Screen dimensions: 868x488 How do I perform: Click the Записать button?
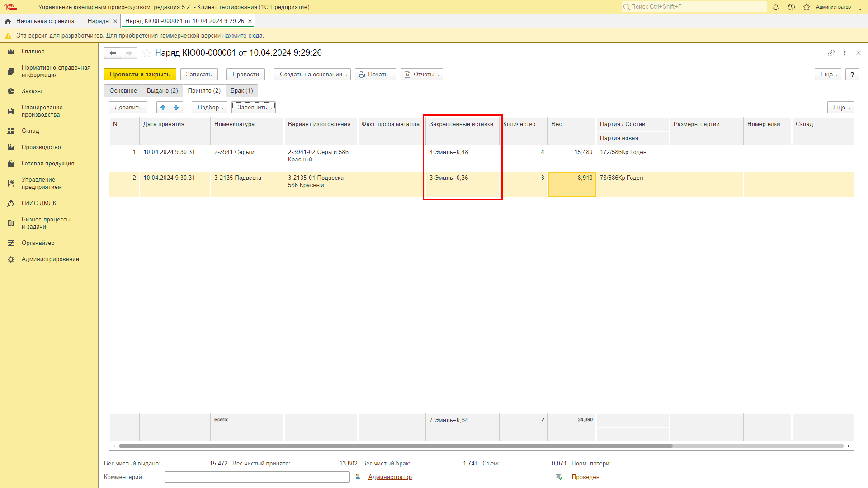(199, 75)
